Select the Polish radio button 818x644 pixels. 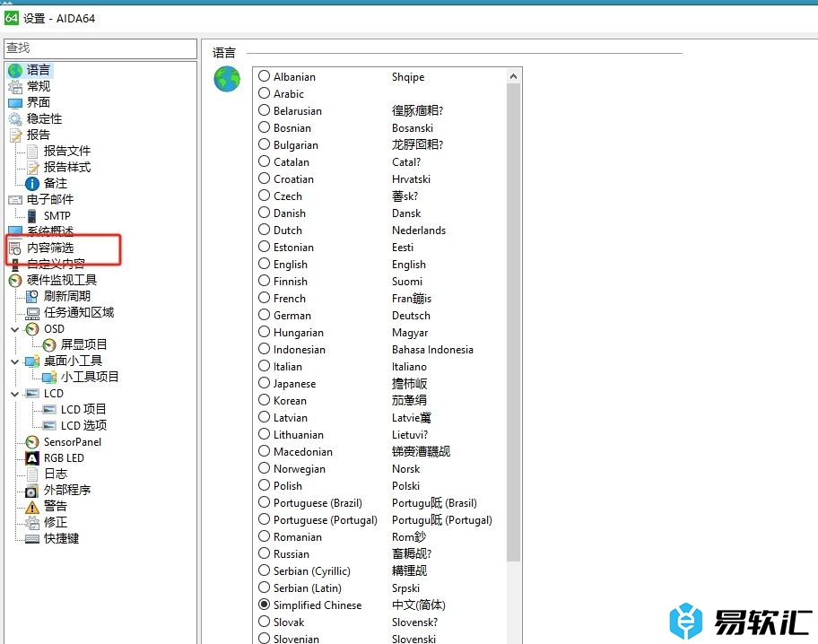[x=265, y=485]
